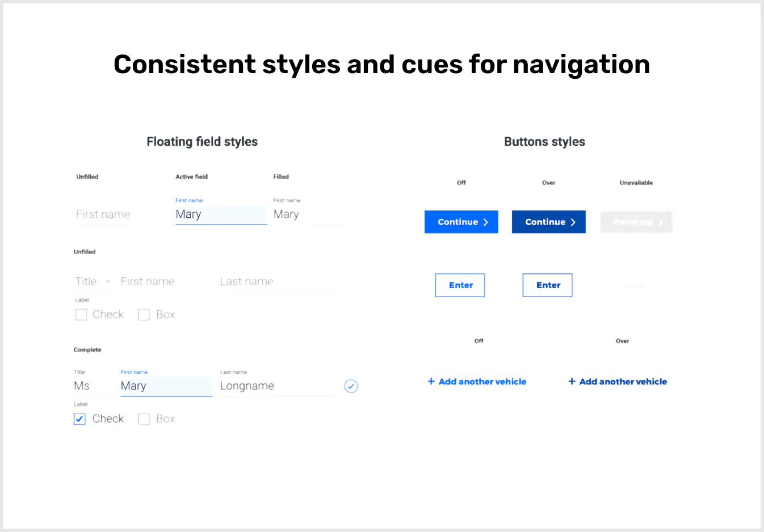Click the small 'Last name' label above Longname
The width and height of the screenshot is (764, 532).
click(233, 373)
